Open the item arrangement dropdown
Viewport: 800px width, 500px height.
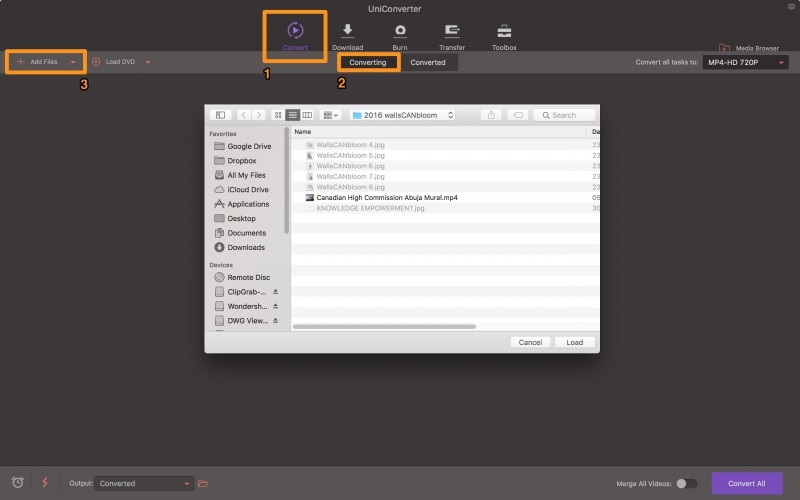click(331, 115)
